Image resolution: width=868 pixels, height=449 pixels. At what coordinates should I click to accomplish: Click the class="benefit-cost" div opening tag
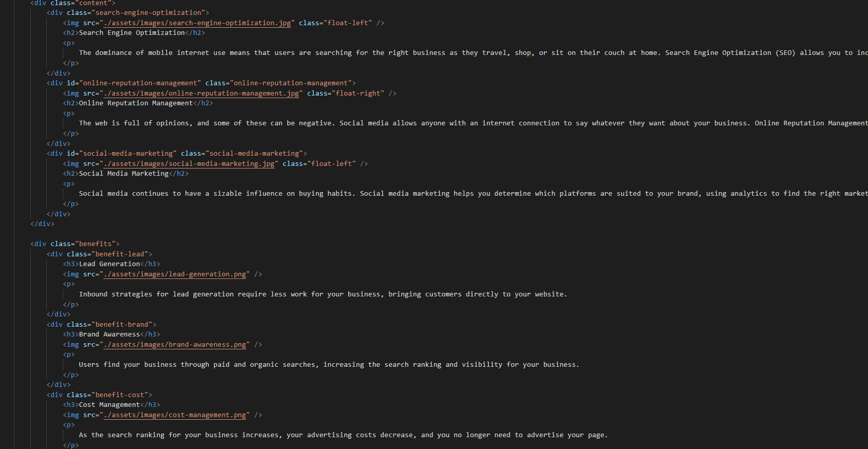tap(99, 395)
